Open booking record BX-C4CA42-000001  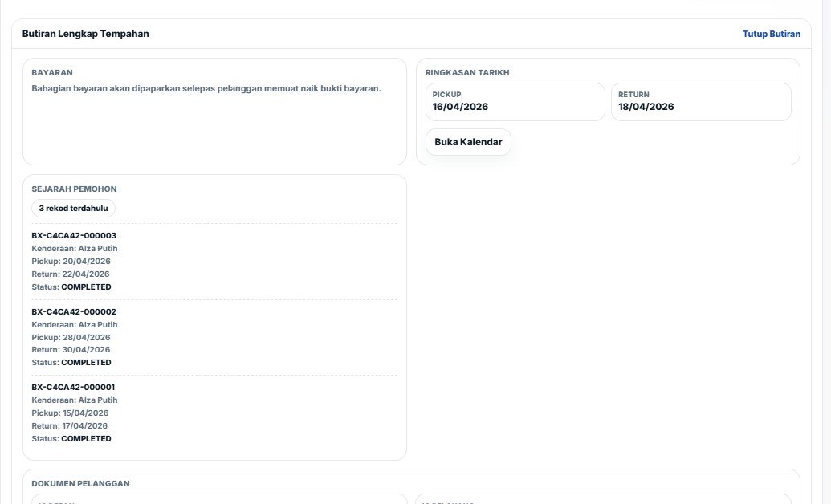coord(74,387)
